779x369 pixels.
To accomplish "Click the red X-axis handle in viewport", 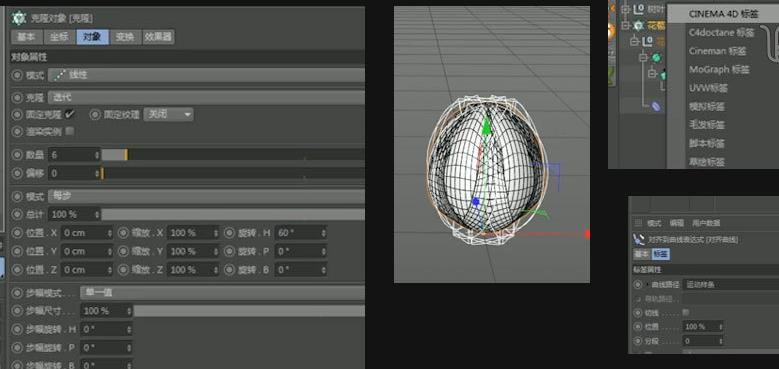I will pyautogui.click(x=588, y=234).
